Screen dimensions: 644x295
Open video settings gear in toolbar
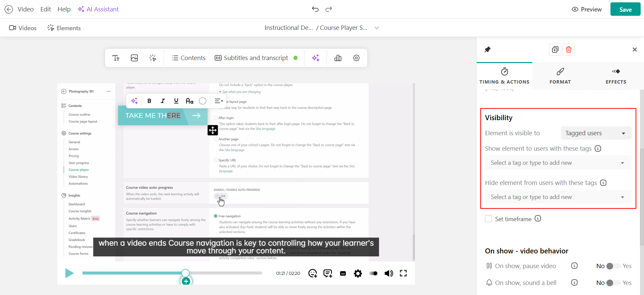tap(356, 58)
